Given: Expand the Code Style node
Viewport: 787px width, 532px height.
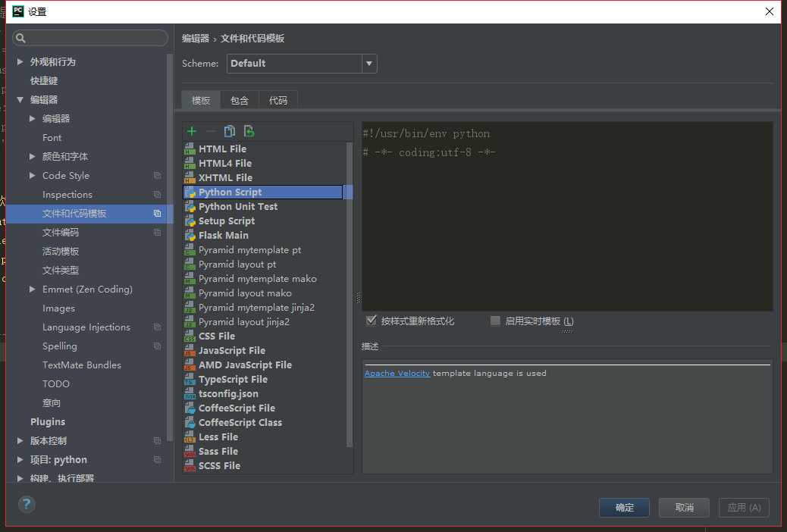Looking at the screenshot, I should [x=32, y=176].
